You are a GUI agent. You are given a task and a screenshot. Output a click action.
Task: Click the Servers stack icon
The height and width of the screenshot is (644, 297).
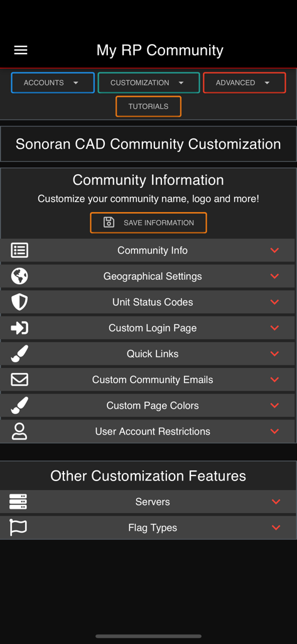point(18,501)
